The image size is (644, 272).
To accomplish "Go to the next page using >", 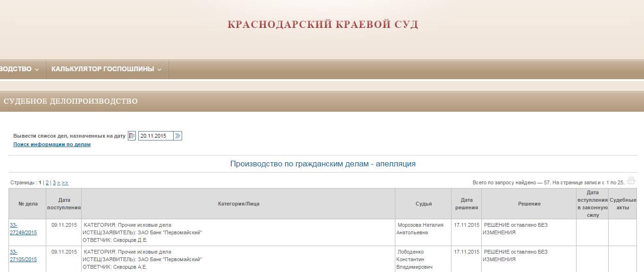I will (x=59, y=182).
